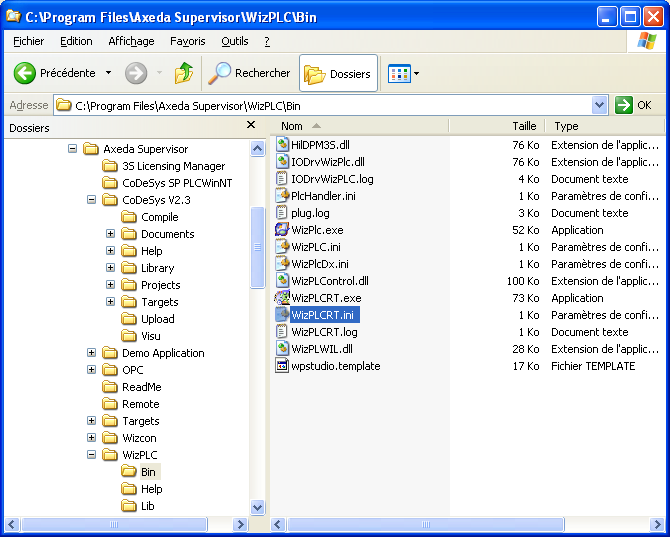Expand the Demo Application folder node
Image resolution: width=670 pixels, height=537 pixels.
tap(91, 353)
